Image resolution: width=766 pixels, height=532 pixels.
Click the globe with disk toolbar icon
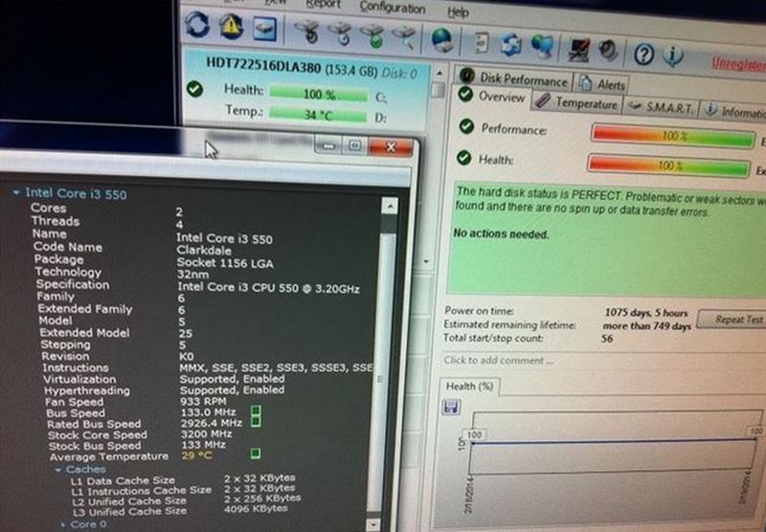click(442, 39)
